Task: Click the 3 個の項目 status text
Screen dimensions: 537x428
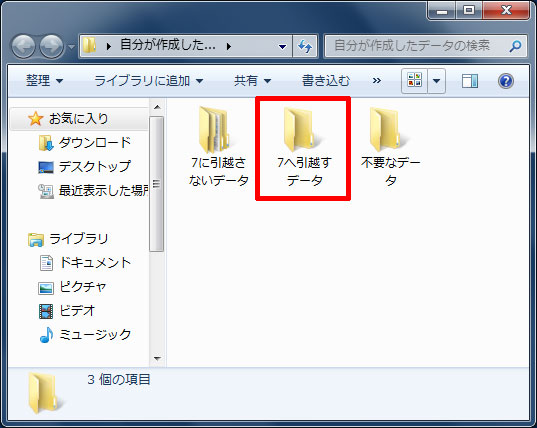Action: coord(118,379)
